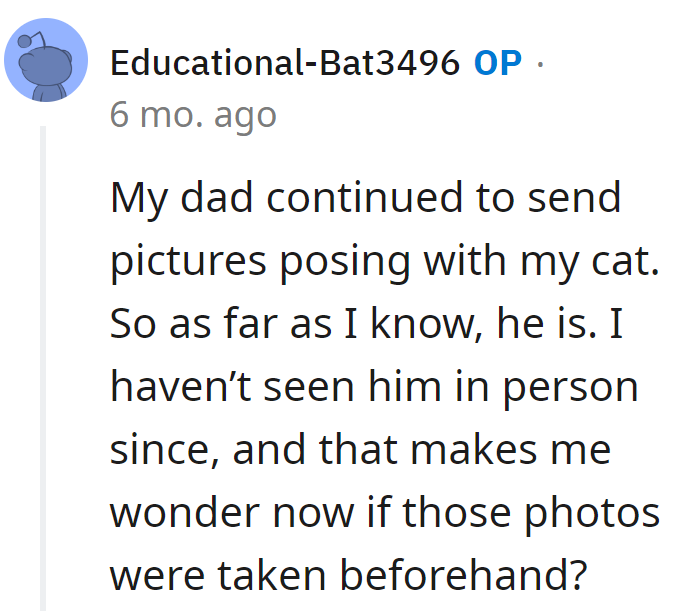This screenshot has height=611, width=695.
Task: Open the Educational-Bat3496 user profile link
Action: pyautogui.click(x=285, y=63)
